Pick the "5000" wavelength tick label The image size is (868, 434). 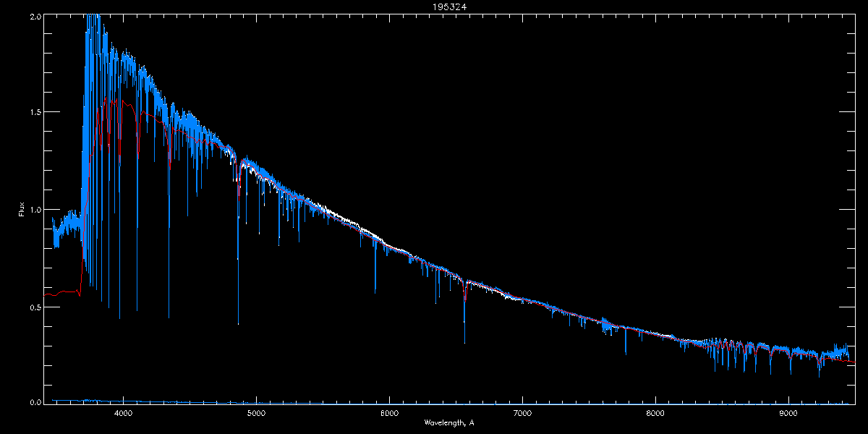256,414
